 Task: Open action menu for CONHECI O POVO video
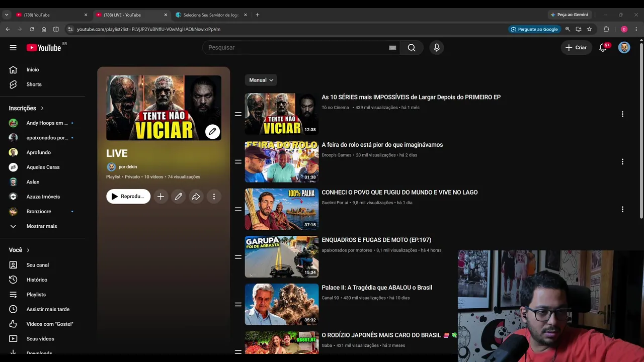(x=622, y=209)
